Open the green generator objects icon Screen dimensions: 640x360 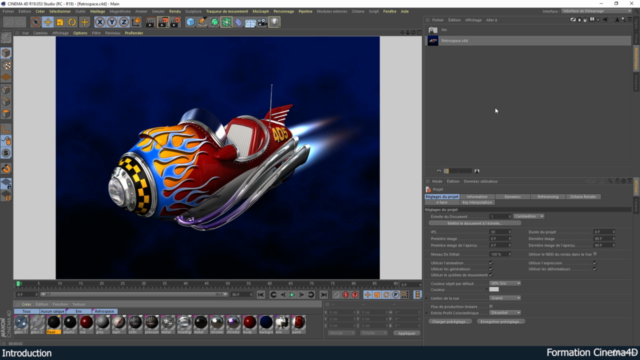[214, 22]
